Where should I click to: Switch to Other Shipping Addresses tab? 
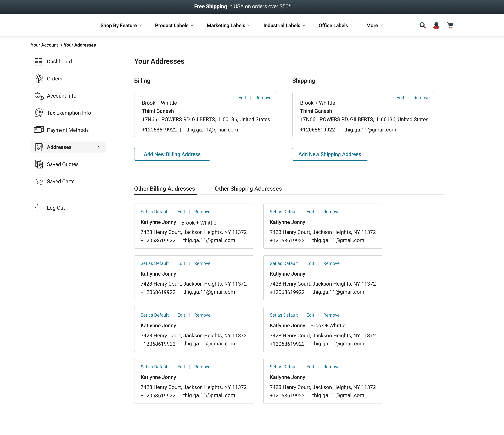(x=248, y=189)
